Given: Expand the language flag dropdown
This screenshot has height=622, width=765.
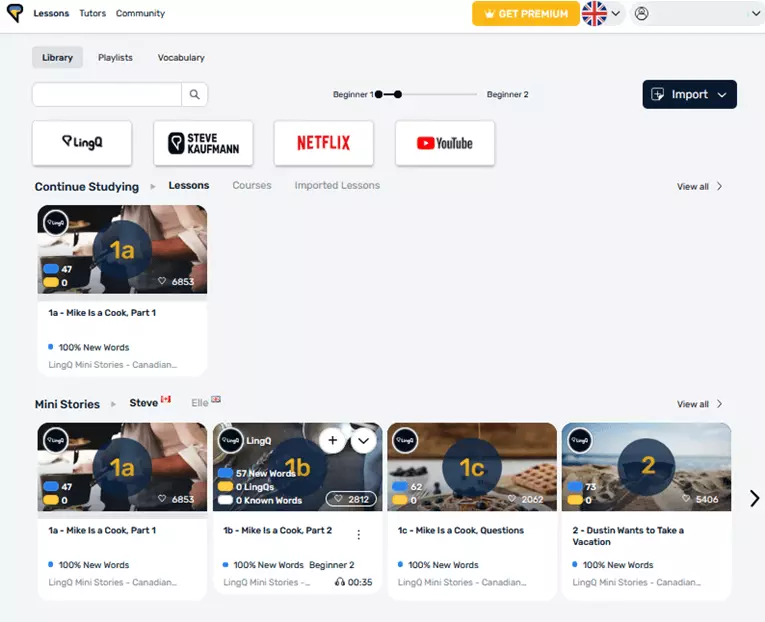Looking at the screenshot, I should [602, 14].
